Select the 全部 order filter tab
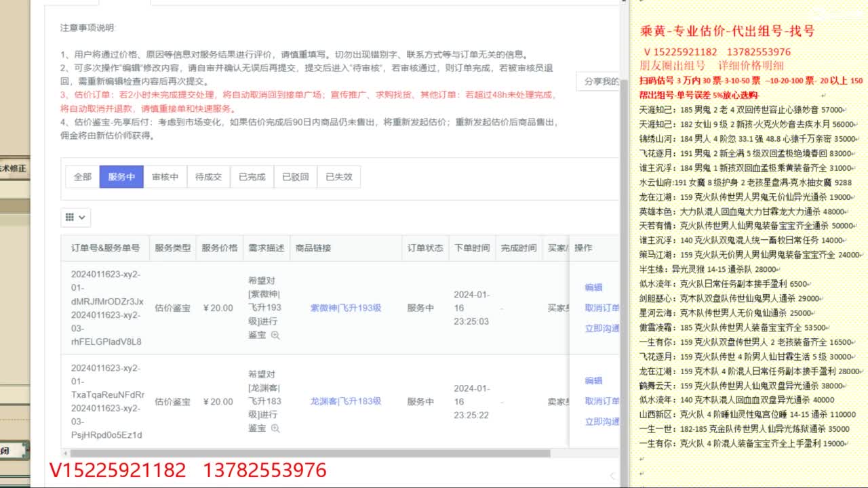868x488 pixels. [x=82, y=177]
